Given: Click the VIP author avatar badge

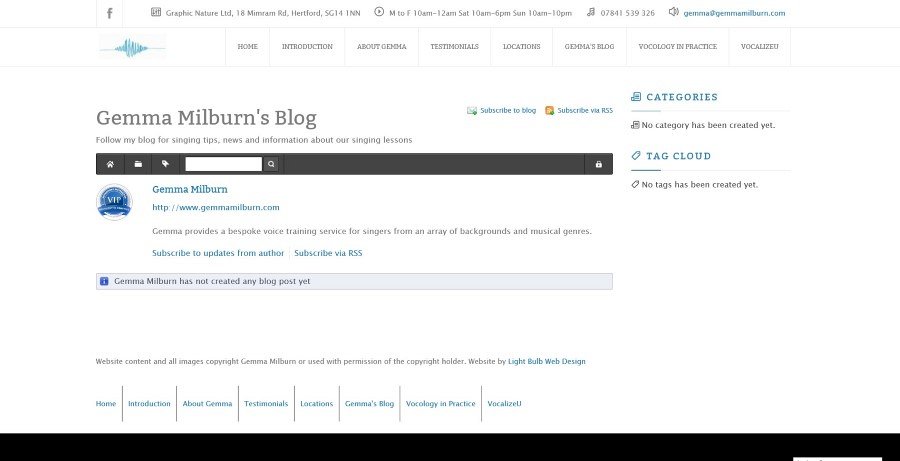Looking at the screenshot, I should 114,202.
